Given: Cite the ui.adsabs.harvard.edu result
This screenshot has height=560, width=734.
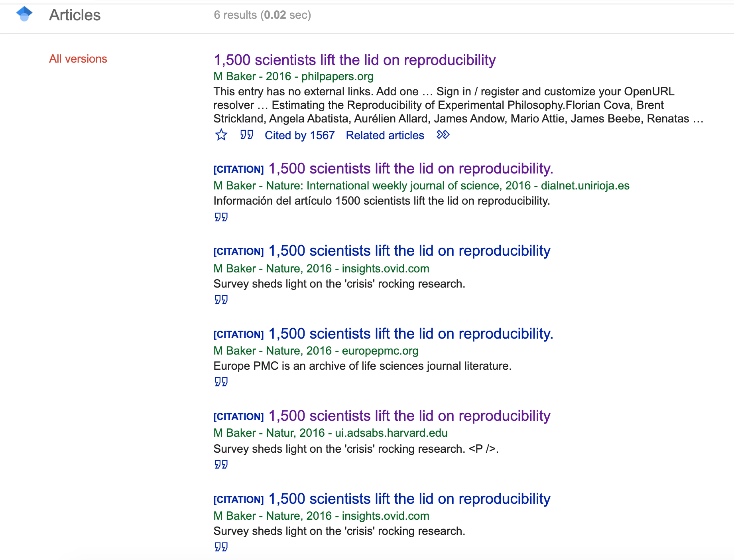Looking at the screenshot, I should [x=221, y=464].
